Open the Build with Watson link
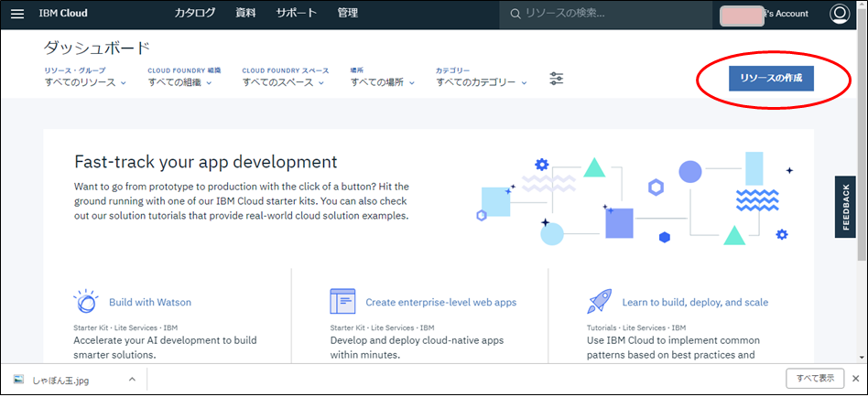 (x=150, y=302)
